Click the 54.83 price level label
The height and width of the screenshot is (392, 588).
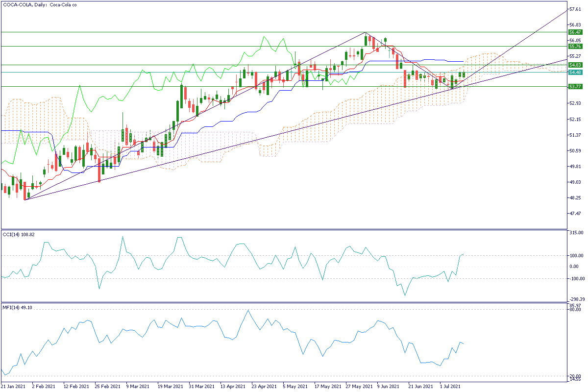click(x=574, y=65)
